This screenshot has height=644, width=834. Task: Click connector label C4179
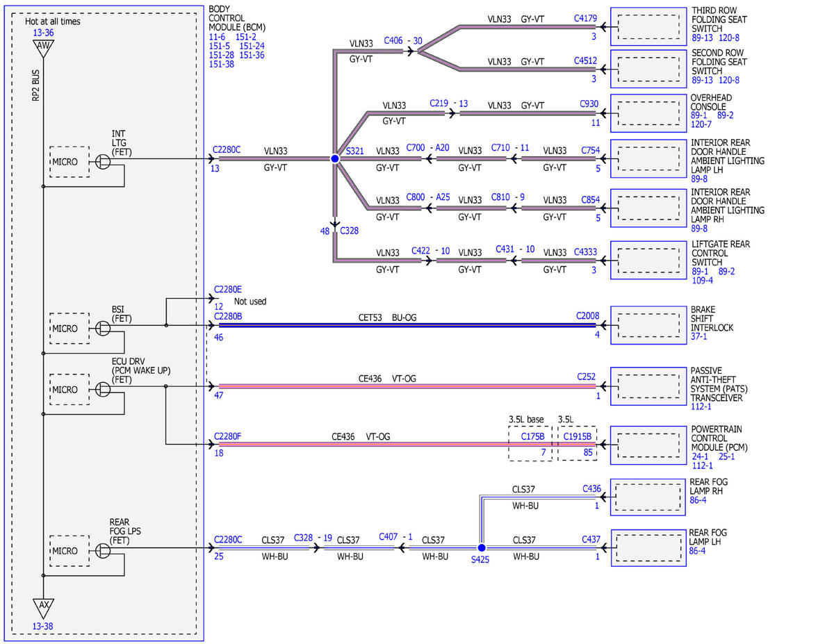tap(586, 18)
